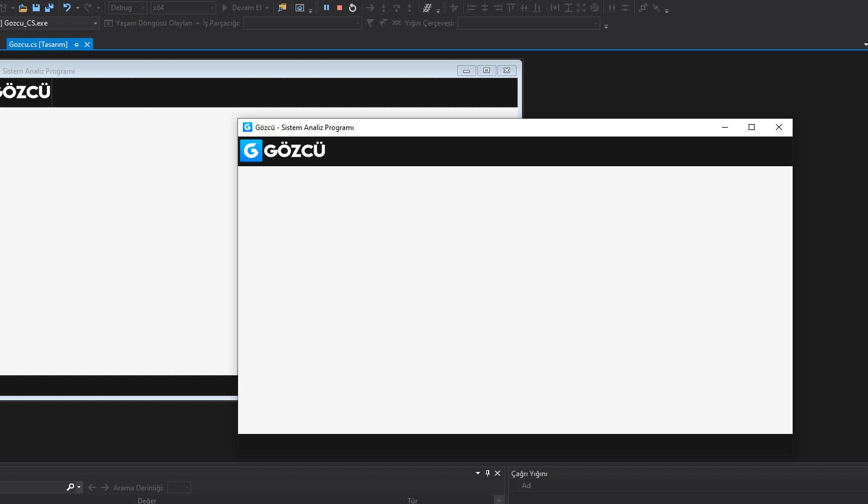Make vertical spacing equal icon
This screenshot has width=868, height=504.
pos(625,8)
